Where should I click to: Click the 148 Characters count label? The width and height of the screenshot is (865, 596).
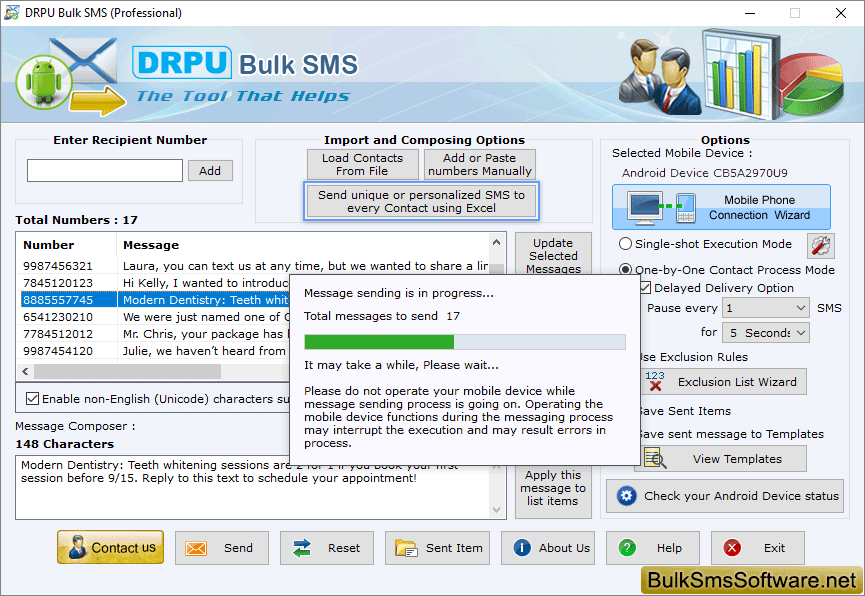65,444
